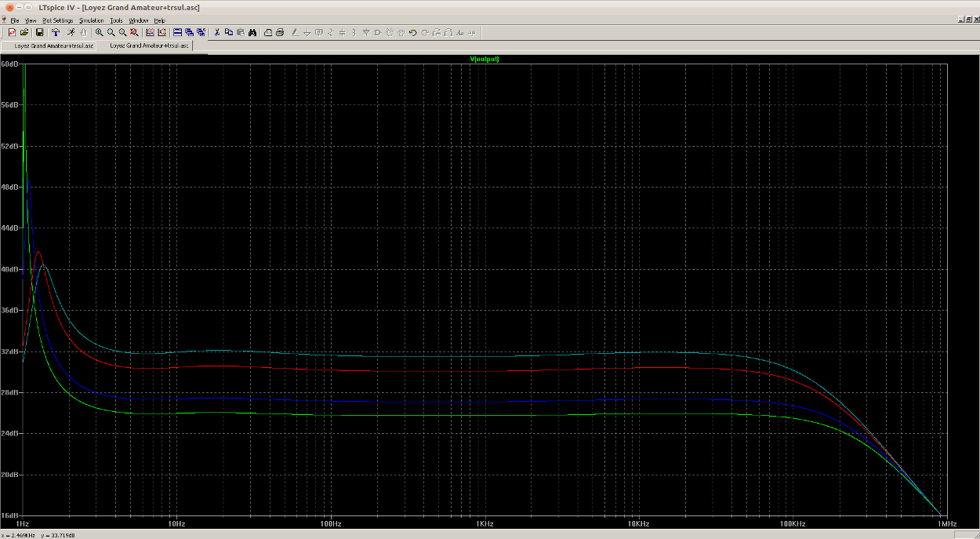Create a new schematic from the toolbar
Screen dimensions: 980x539
tap(12, 32)
